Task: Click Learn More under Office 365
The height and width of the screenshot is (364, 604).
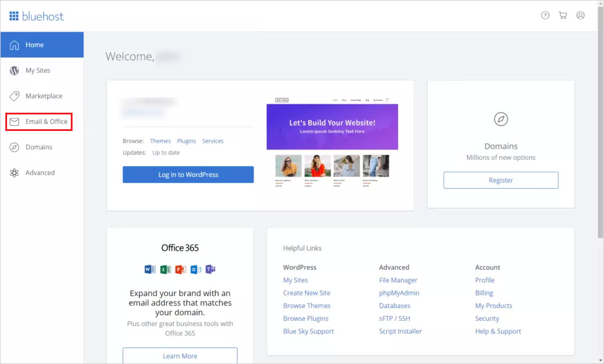Action: 180,356
